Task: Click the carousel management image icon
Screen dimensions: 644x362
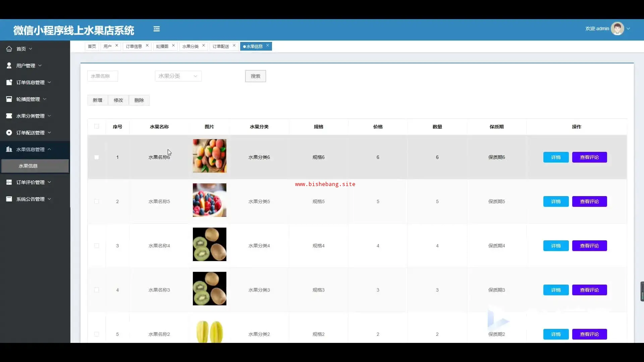Action: [9, 99]
